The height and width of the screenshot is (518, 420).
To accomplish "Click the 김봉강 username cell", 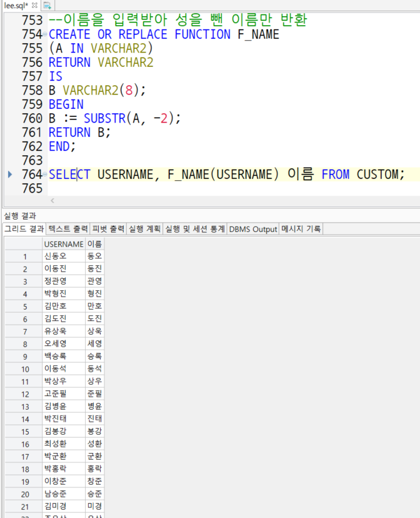I will [x=64, y=432].
